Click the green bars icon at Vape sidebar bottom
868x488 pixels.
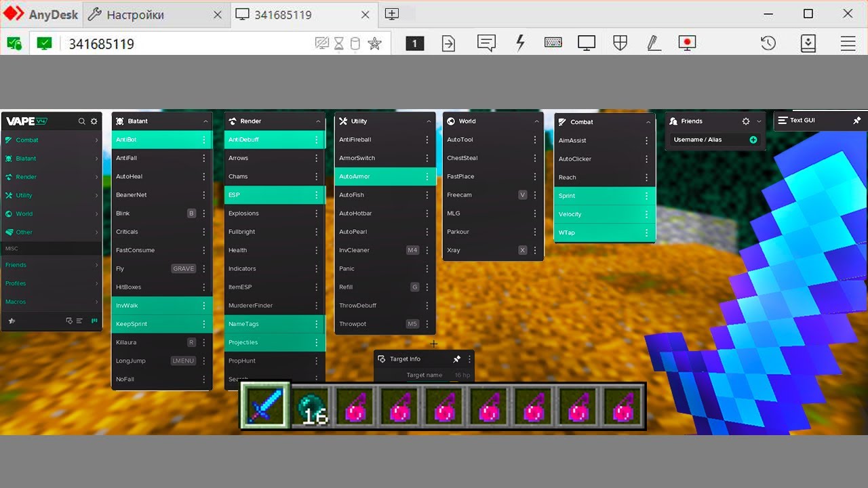tap(94, 321)
